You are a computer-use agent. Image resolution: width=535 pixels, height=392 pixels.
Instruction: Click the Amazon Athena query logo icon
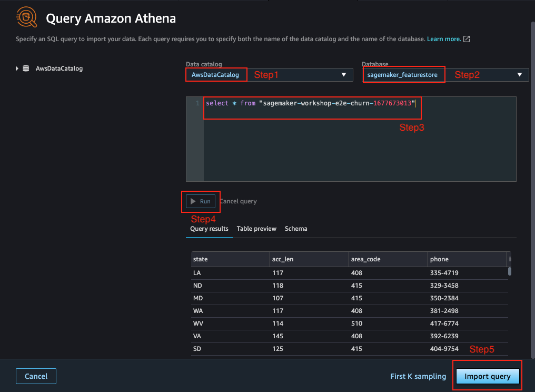pyautogui.click(x=27, y=17)
